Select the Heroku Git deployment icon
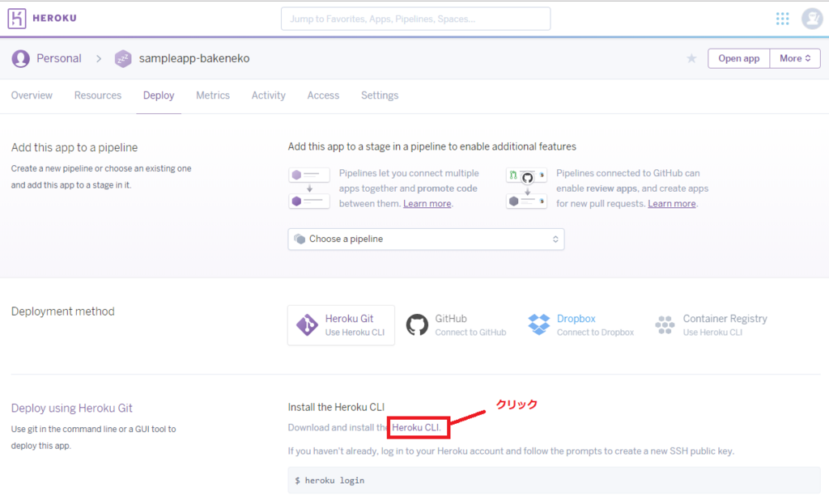 point(307,325)
